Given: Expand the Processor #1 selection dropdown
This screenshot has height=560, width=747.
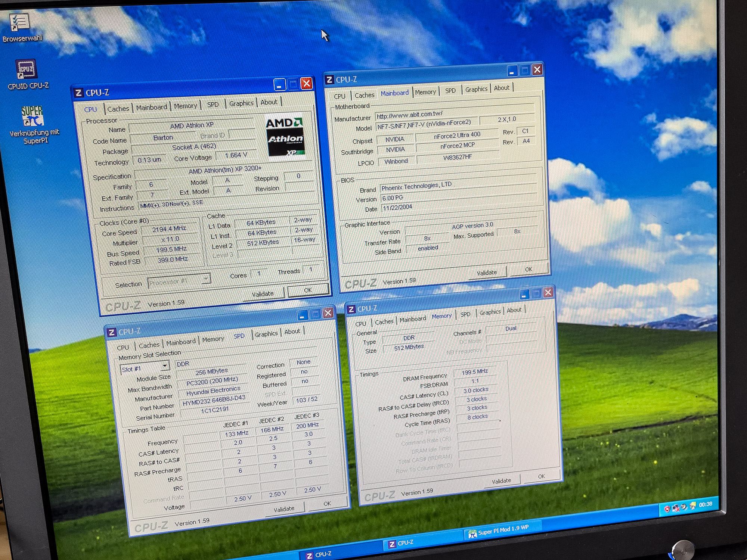Looking at the screenshot, I should click(206, 279).
